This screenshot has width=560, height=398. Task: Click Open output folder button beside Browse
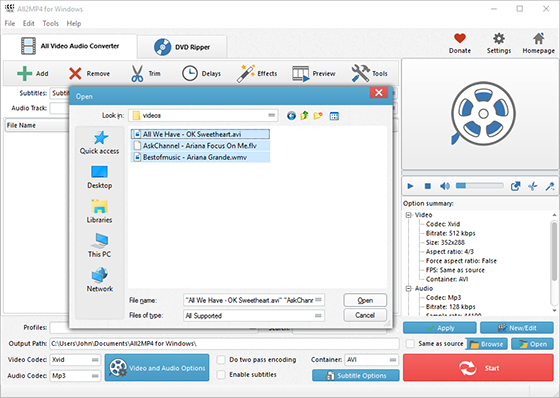(532, 344)
